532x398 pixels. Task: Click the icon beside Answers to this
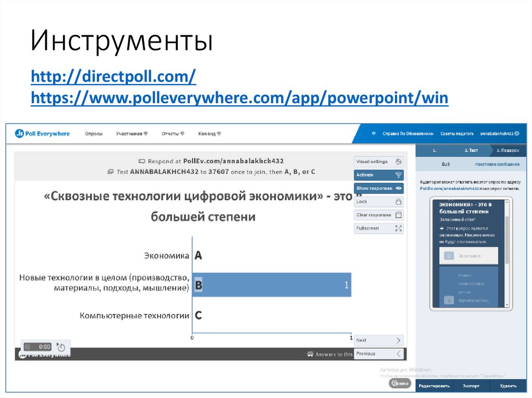[310, 354]
